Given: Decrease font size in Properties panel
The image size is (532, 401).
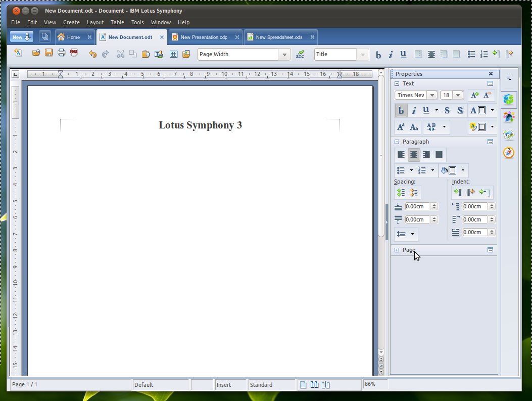Looking at the screenshot, I should 487,96.
